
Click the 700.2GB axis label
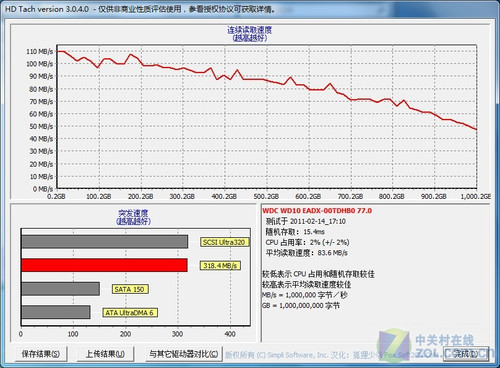point(350,196)
